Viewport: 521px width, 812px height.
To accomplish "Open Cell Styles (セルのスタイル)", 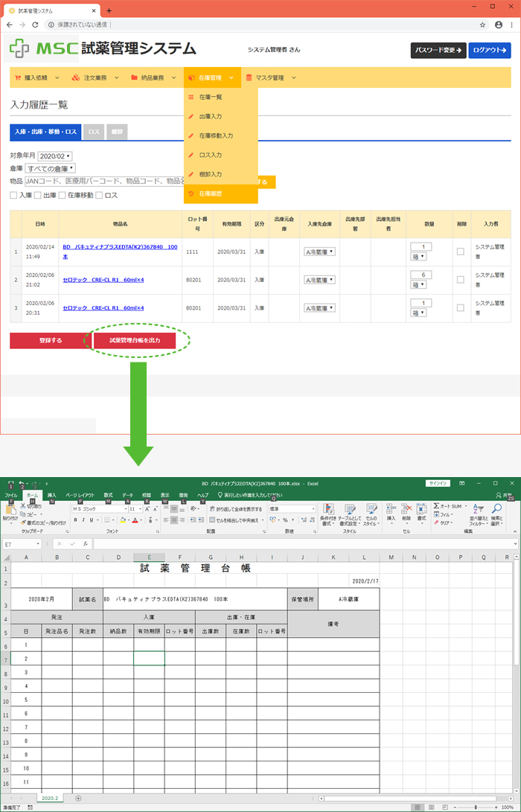I will click(x=371, y=514).
